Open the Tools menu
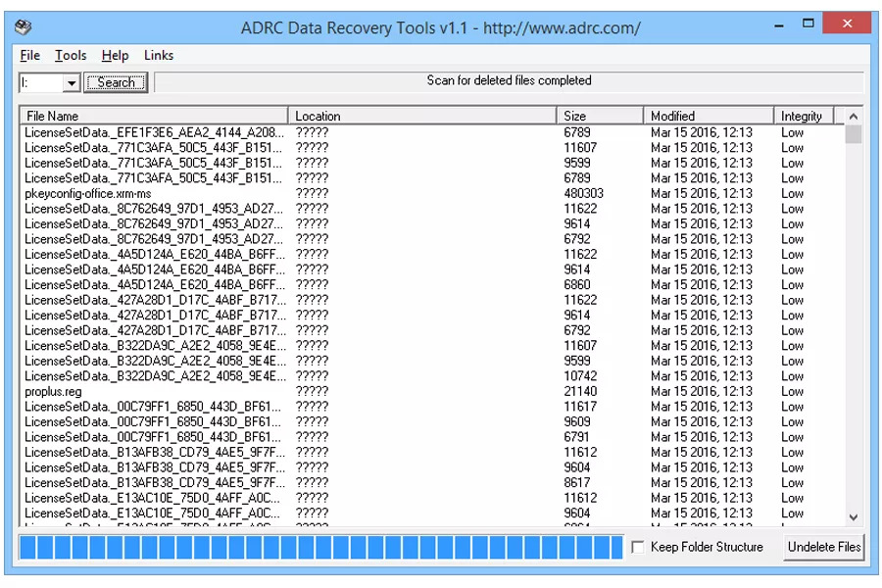 coord(71,56)
